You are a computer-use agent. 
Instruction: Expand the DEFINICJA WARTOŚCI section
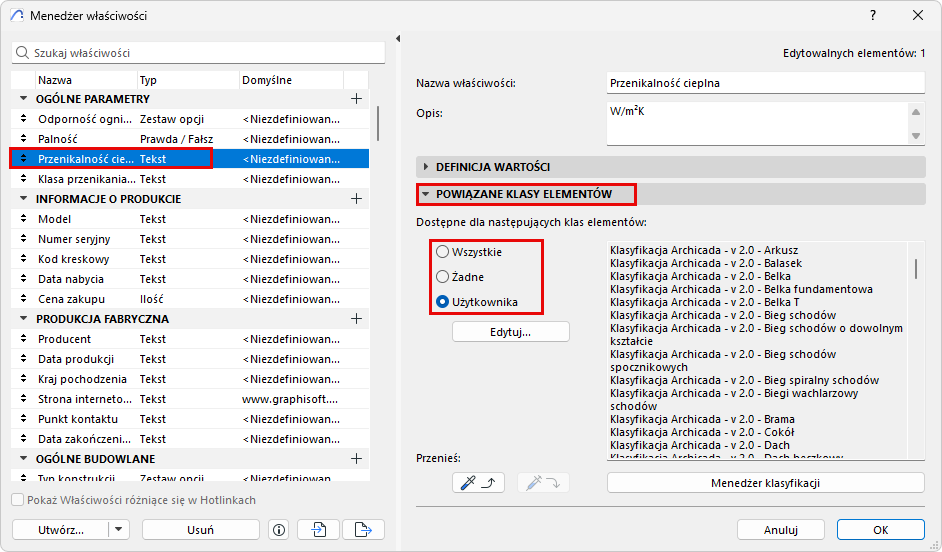pos(426,167)
